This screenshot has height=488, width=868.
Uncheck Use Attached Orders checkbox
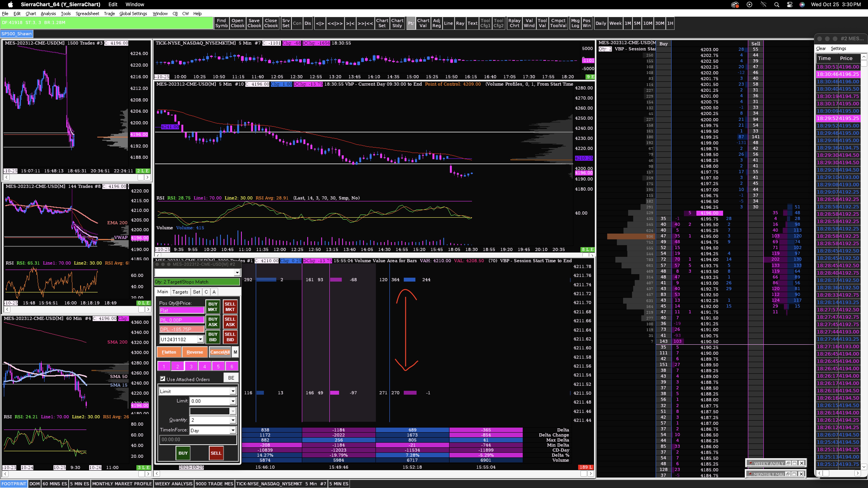[x=163, y=379]
